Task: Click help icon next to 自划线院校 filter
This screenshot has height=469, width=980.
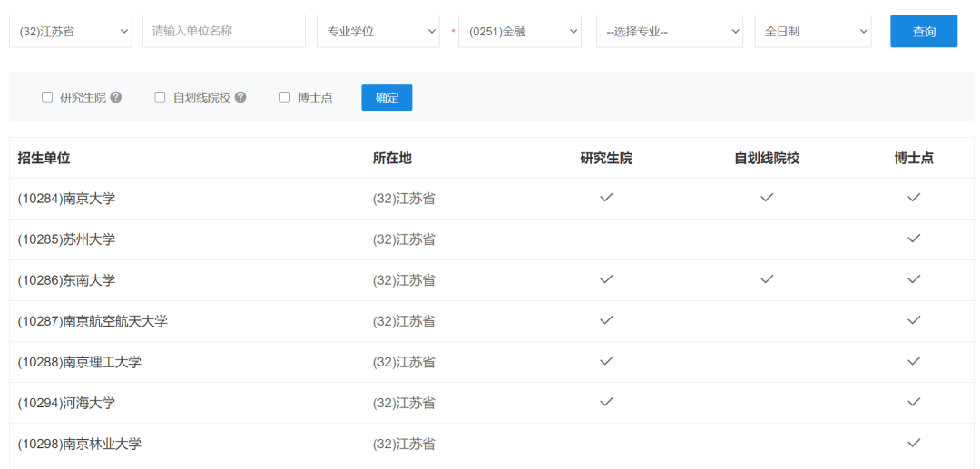Action: (x=240, y=97)
